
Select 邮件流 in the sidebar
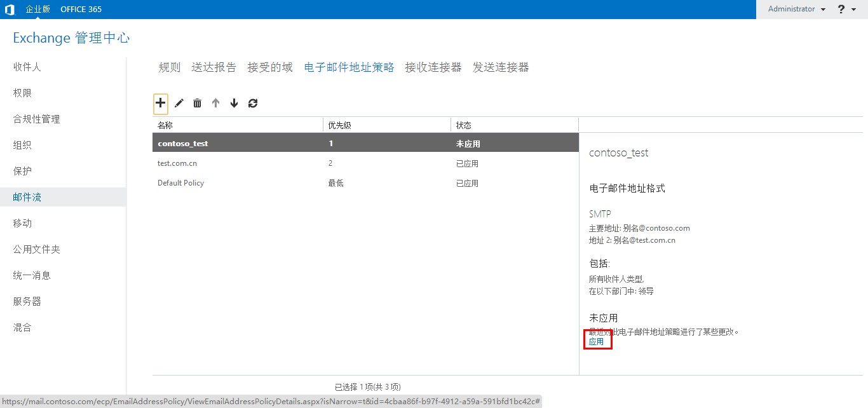(x=64, y=197)
